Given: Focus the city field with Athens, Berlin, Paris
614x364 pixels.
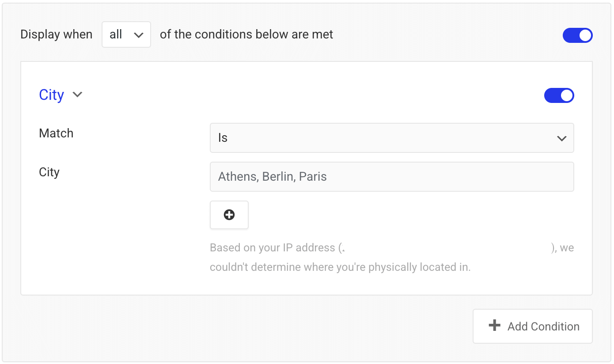Looking at the screenshot, I should [x=392, y=177].
